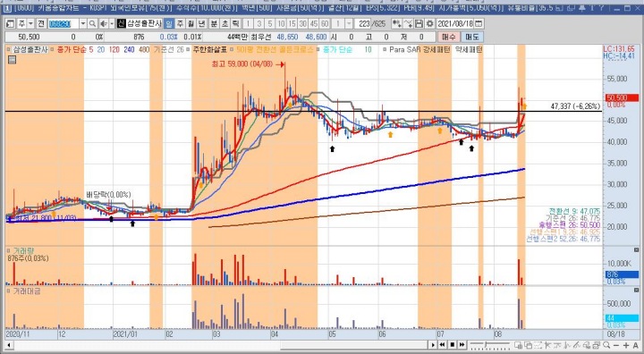Click the add indicator chart icon
Image resolution: width=644 pixels, height=354 pixels.
pos(396,24)
